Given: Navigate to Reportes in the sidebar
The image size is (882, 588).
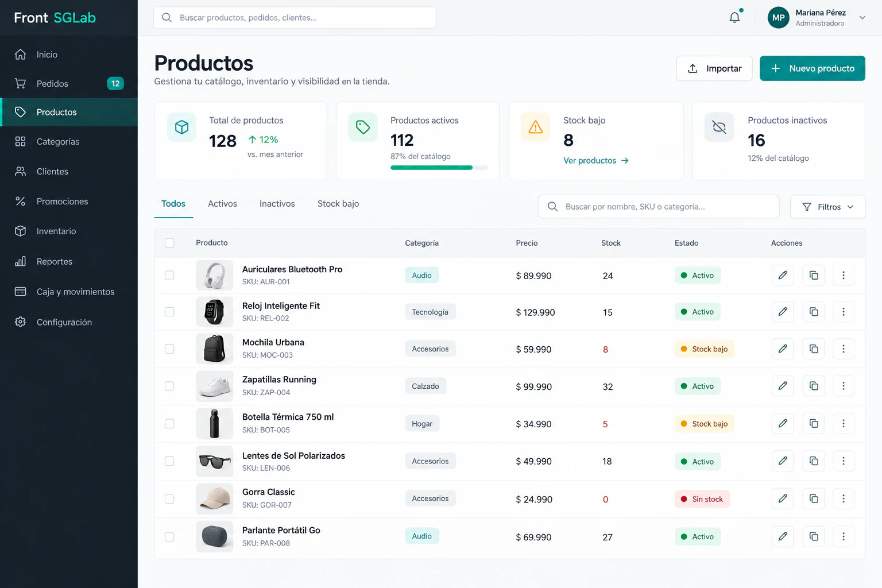Looking at the screenshot, I should point(69,262).
